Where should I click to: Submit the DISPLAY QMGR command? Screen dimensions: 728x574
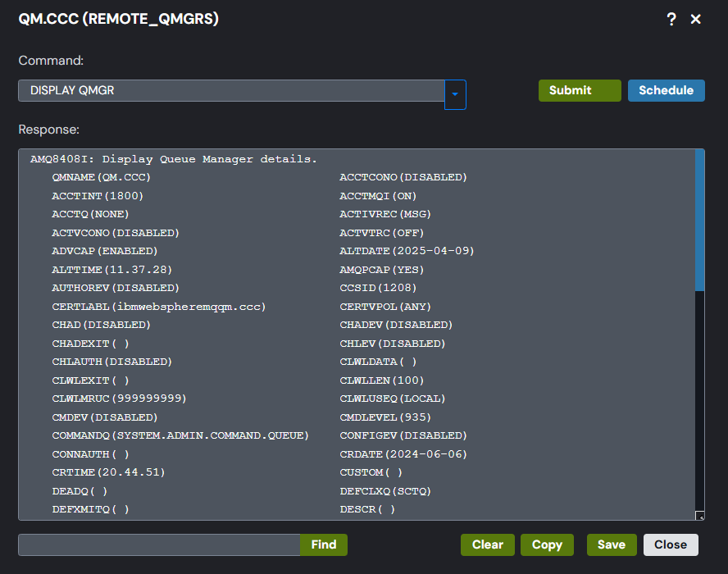pyautogui.click(x=580, y=90)
